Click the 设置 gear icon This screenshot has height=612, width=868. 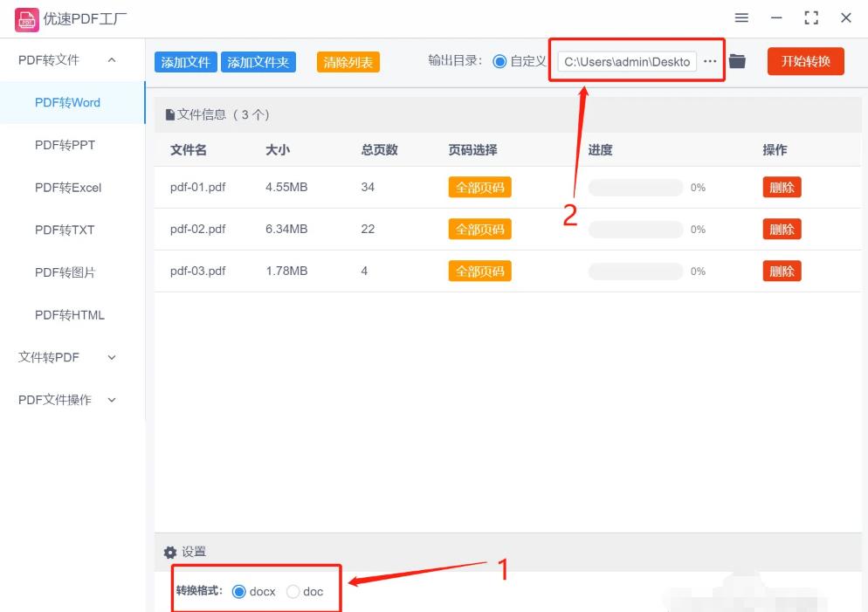point(170,553)
